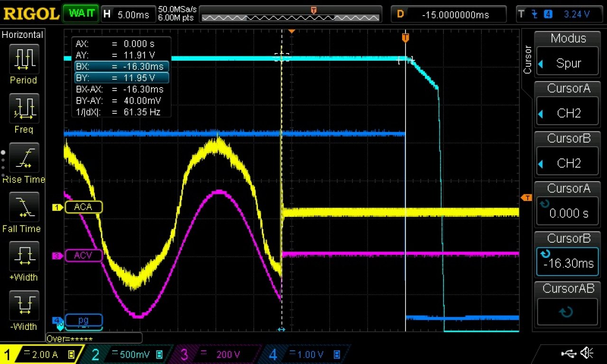Click the left panel page scroll dots

3,164
